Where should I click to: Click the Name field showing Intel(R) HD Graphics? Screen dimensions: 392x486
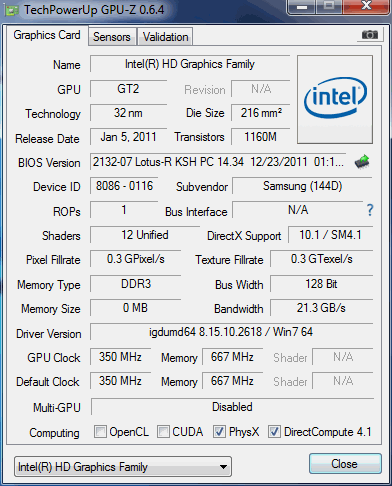click(x=190, y=64)
